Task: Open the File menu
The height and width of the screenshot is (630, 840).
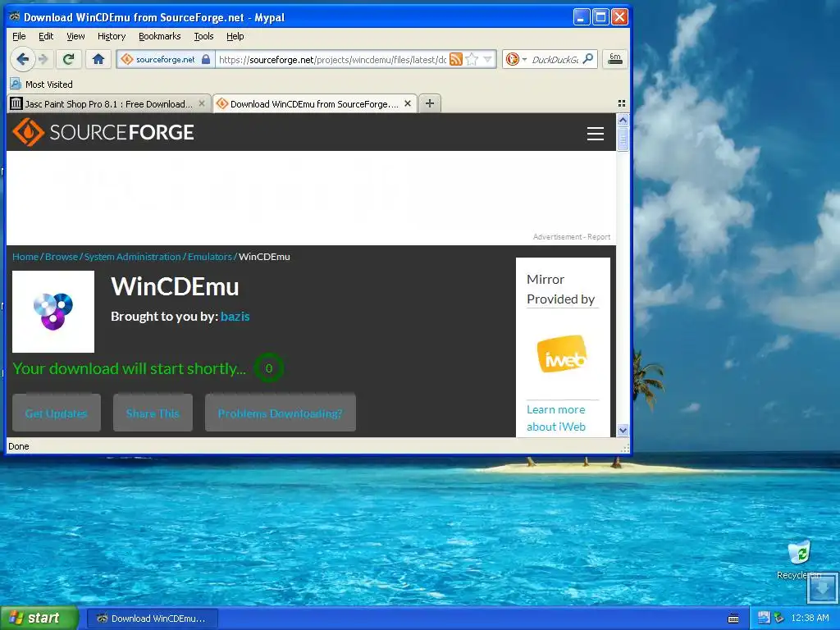Action: pyautogui.click(x=19, y=36)
